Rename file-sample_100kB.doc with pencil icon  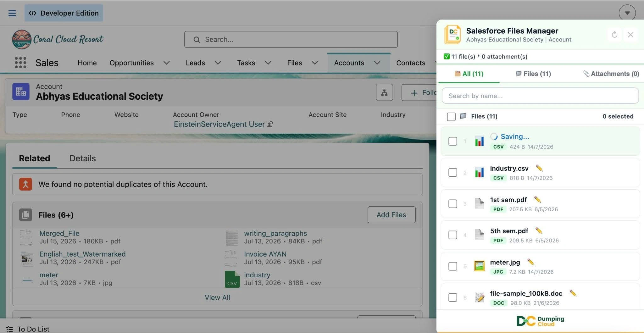click(573, 293)
